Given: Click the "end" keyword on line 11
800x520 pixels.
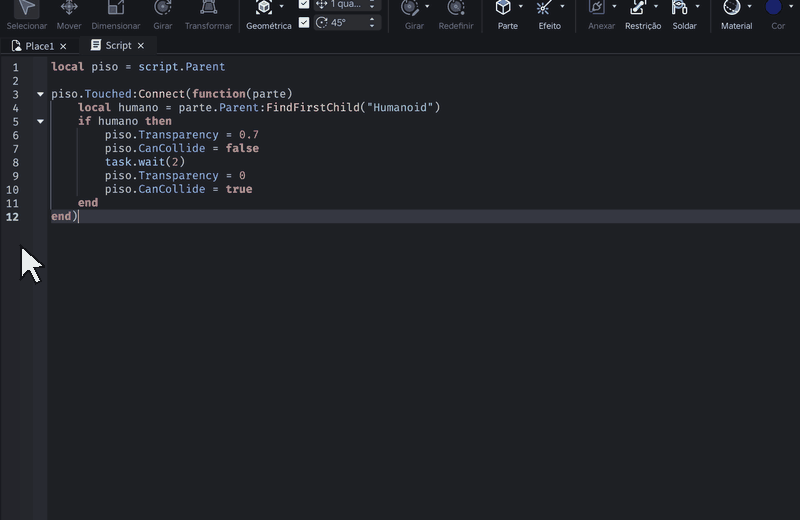Looking at the screenshot, I should (88, 203).
